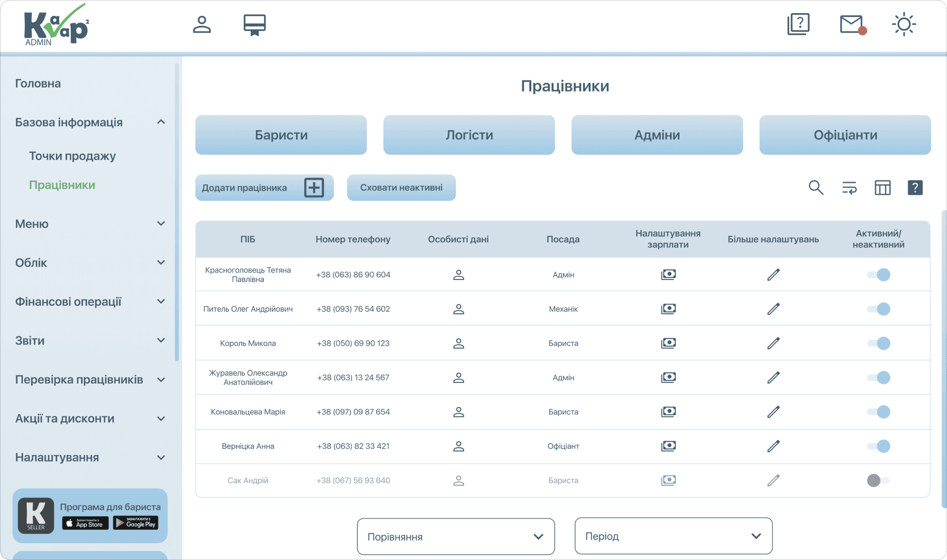The image size is (947, 560).
Task: Activate inactive switch for Сак Андрій
Action: tap(878, 480)
